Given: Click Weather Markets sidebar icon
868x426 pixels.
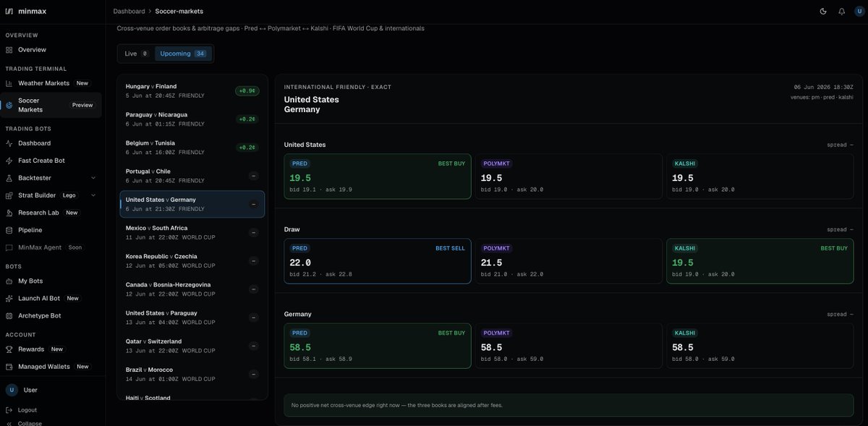Looking at the screenshot, I should pos(9,83).
